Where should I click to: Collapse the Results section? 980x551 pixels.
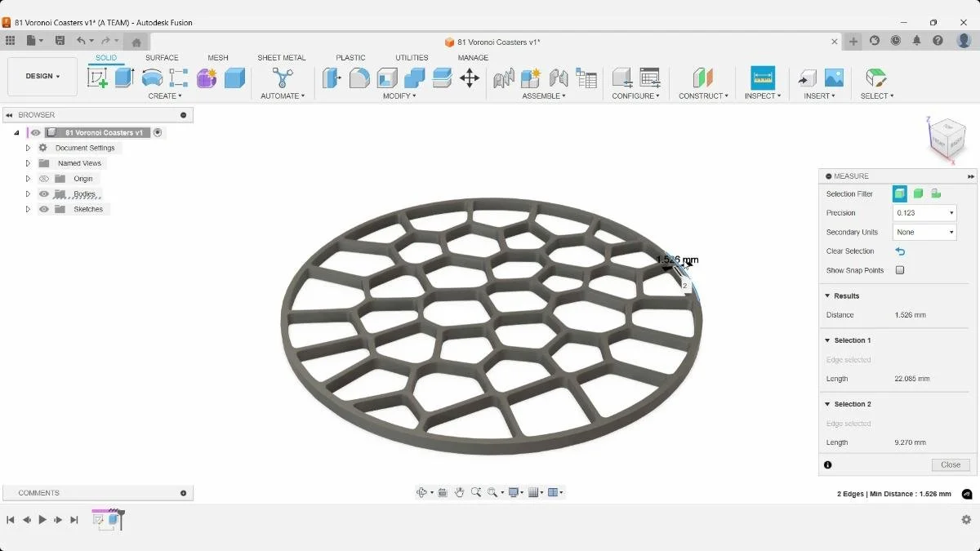827,296
